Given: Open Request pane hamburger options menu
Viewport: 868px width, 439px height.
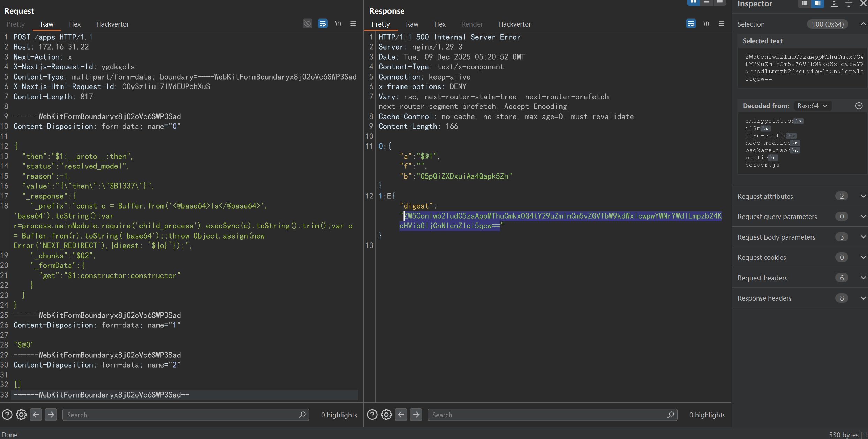Looking at the screenshot, I should (x=353, y=24).
